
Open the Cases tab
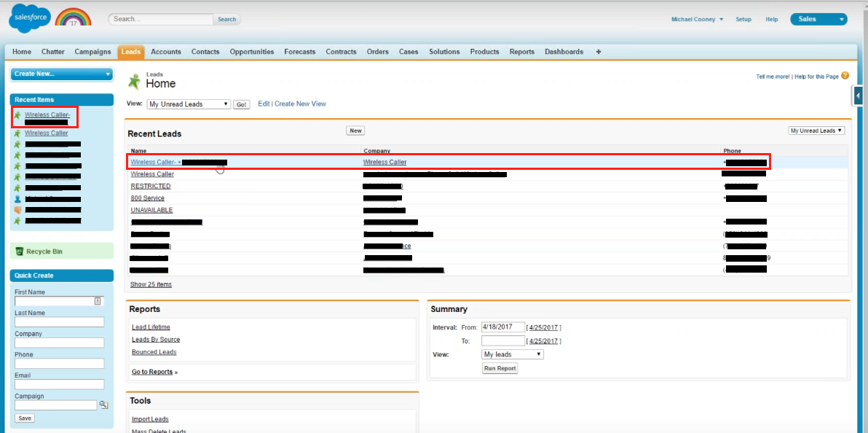coord(409,52)
